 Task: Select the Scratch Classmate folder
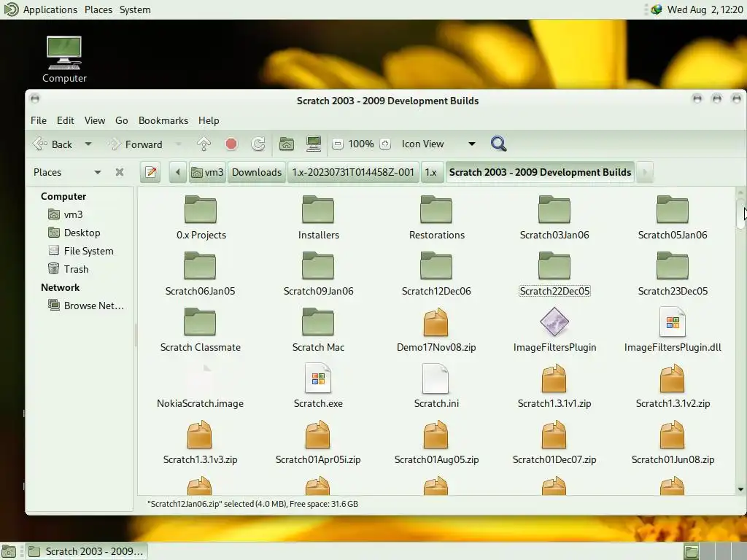(x=200, y=330)
